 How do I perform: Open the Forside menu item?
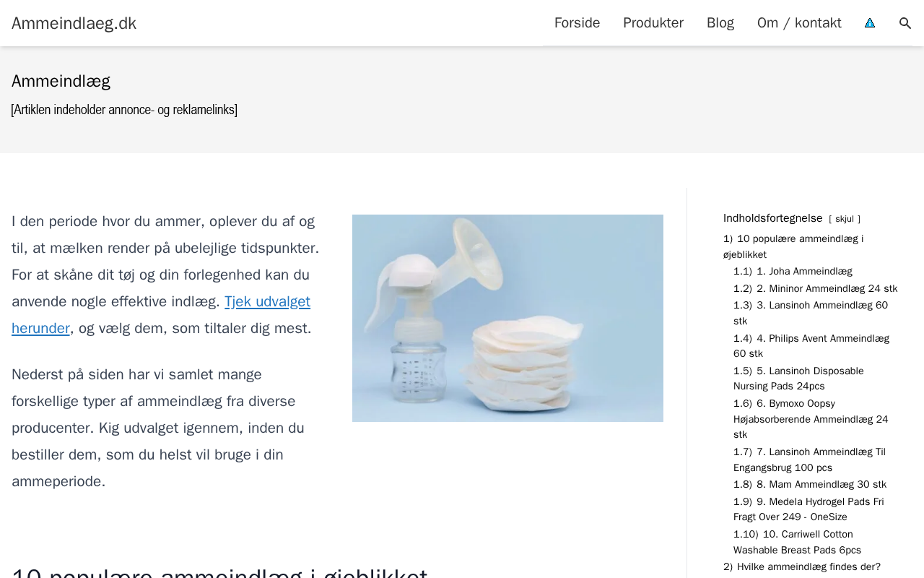pos(577,23)
